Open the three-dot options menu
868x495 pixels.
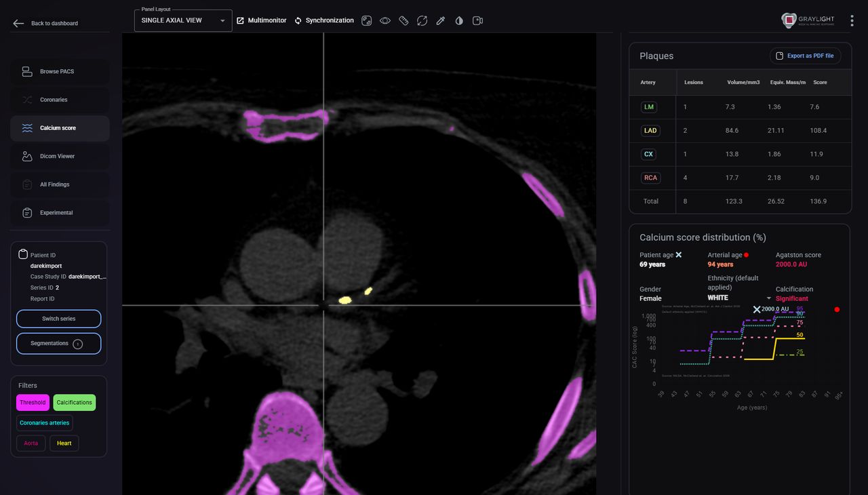point(852,21)
